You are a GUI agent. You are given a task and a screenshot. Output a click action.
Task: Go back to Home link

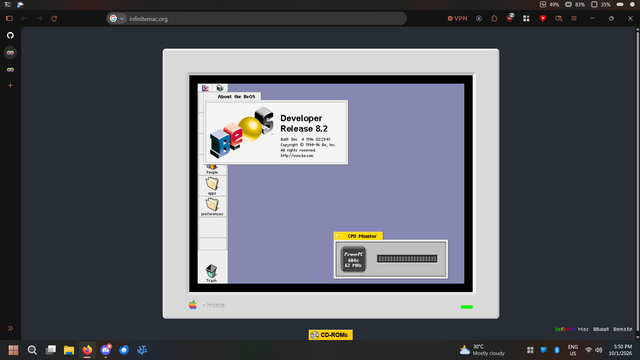click(214, 305)
